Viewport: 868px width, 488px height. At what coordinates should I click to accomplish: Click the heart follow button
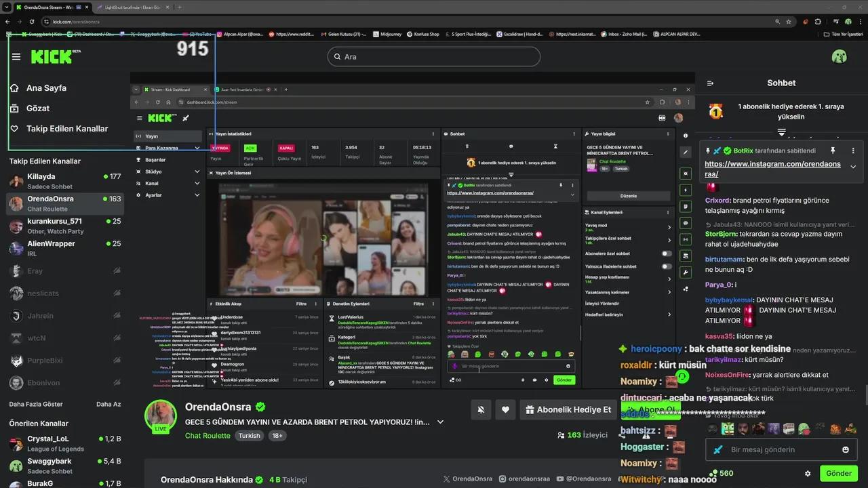coord(505,409)
